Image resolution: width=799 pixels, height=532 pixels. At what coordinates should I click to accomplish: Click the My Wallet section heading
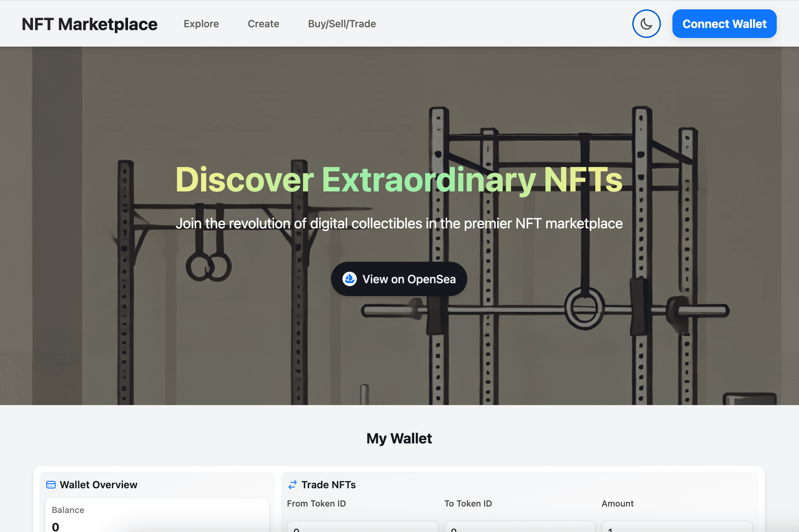(x=399, y=438)
